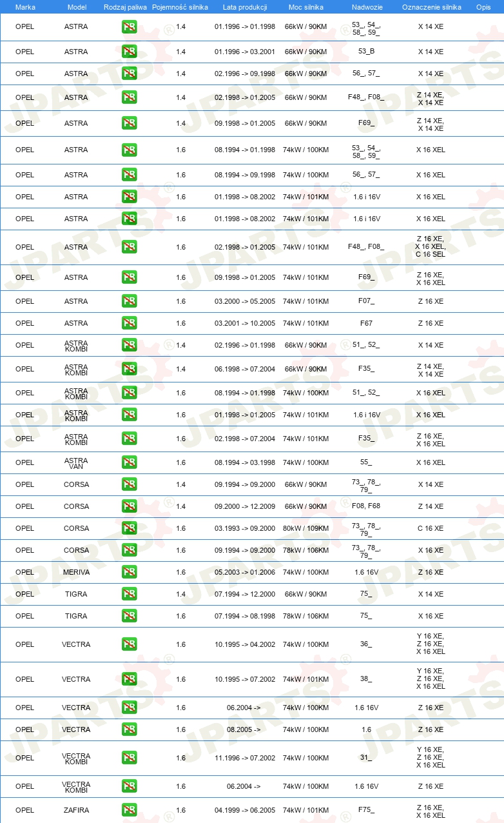
Task: Click the production dates 11.1996 -> 07.2002
Action: click(245, 758)
